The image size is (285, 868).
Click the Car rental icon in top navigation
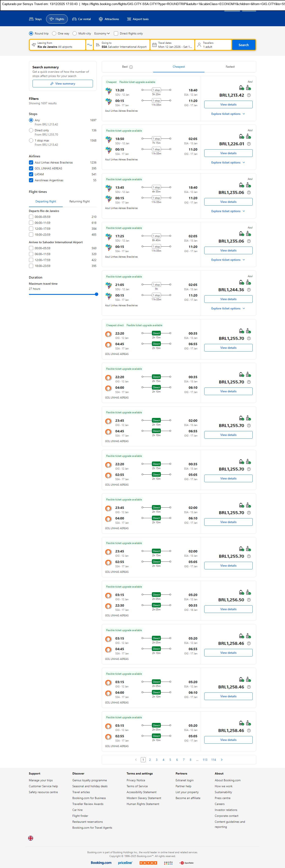click(x=74, y=19)
